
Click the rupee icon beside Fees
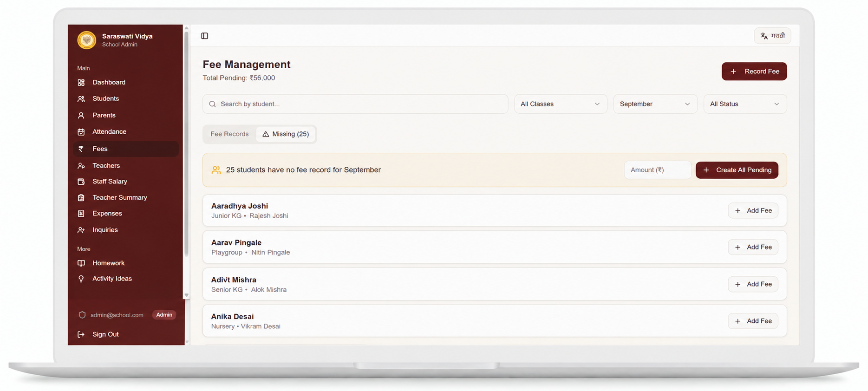coord(81,149)
